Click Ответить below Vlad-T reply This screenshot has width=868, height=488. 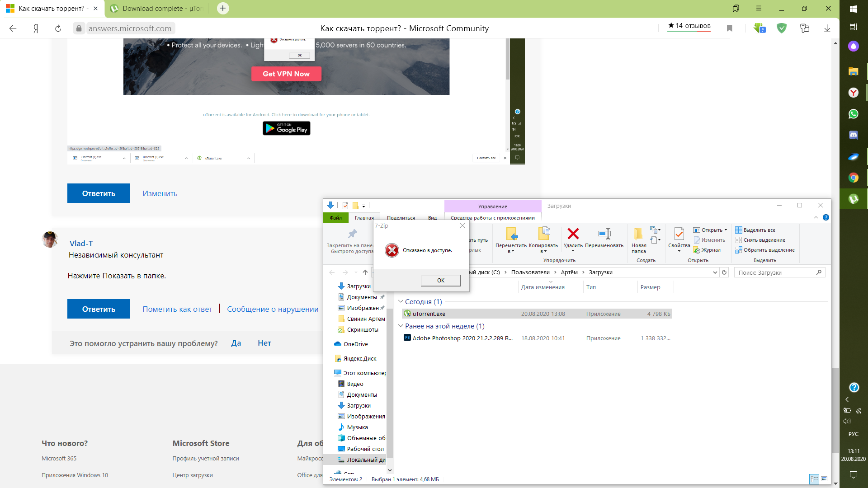[x=99, y=309]
